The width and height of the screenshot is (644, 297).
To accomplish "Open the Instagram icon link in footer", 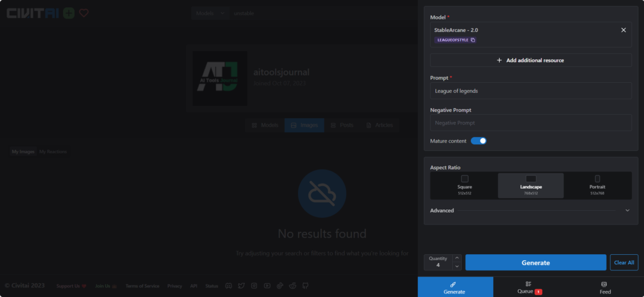I will [254, 286].
